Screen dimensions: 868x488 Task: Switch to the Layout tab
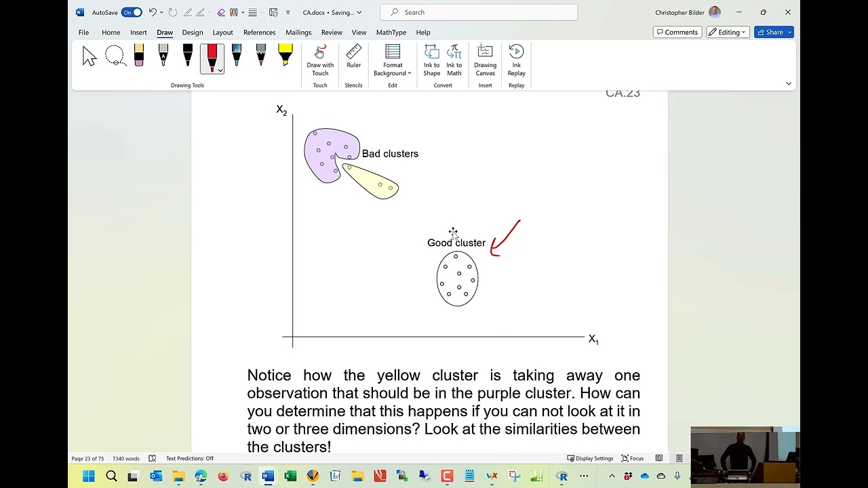(222, 33)
